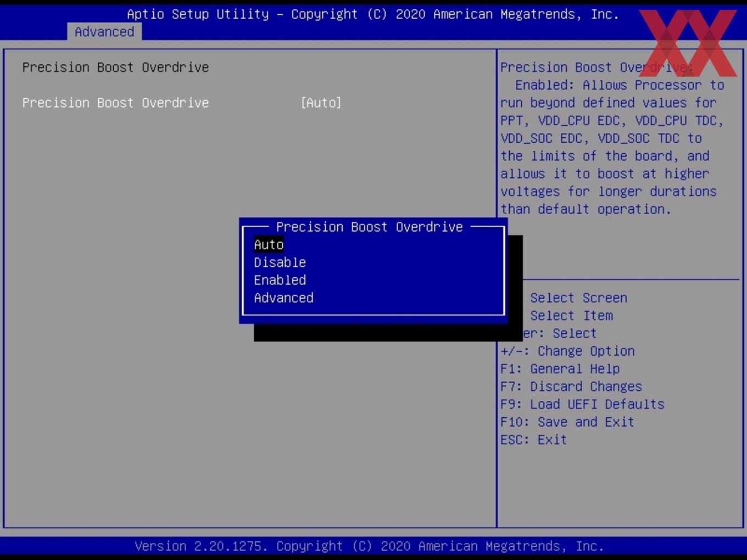747x560 pixels.
Task: Select the Precision Boost Overdrive setting label
Action: pos(115,103)
